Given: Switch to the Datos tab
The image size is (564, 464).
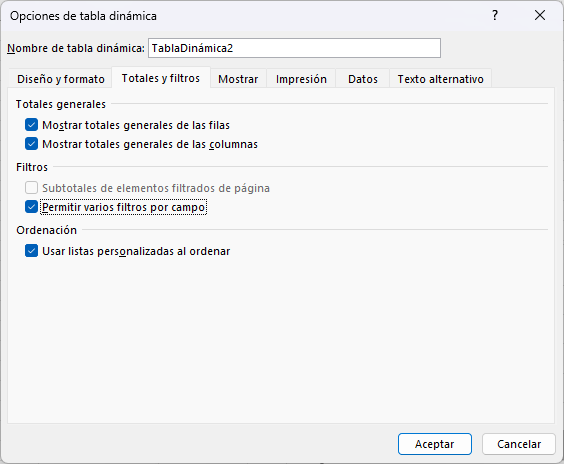Looking at the screenshot, I should pyautogui.click(x=363, y=79).
